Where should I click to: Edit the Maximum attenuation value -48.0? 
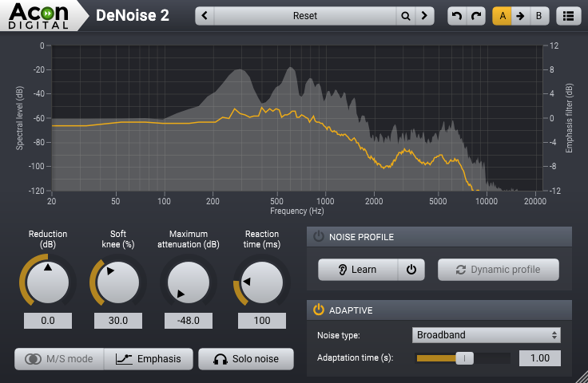[189, 321]
